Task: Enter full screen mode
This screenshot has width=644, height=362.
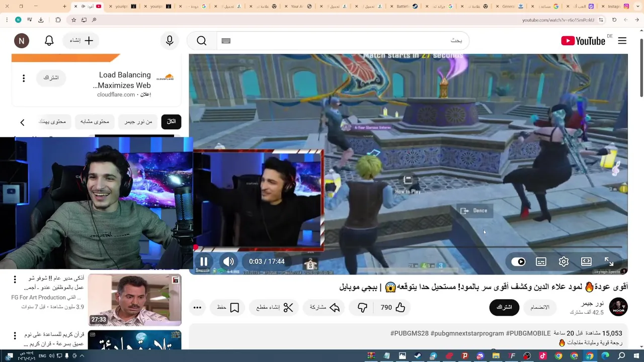Action: click(x=609, y=261)
